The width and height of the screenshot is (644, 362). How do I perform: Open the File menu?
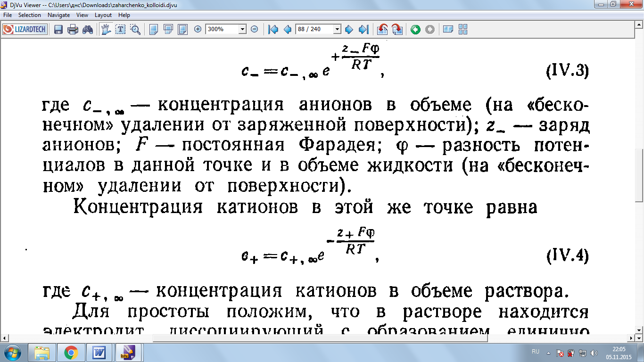pos(8,15)
